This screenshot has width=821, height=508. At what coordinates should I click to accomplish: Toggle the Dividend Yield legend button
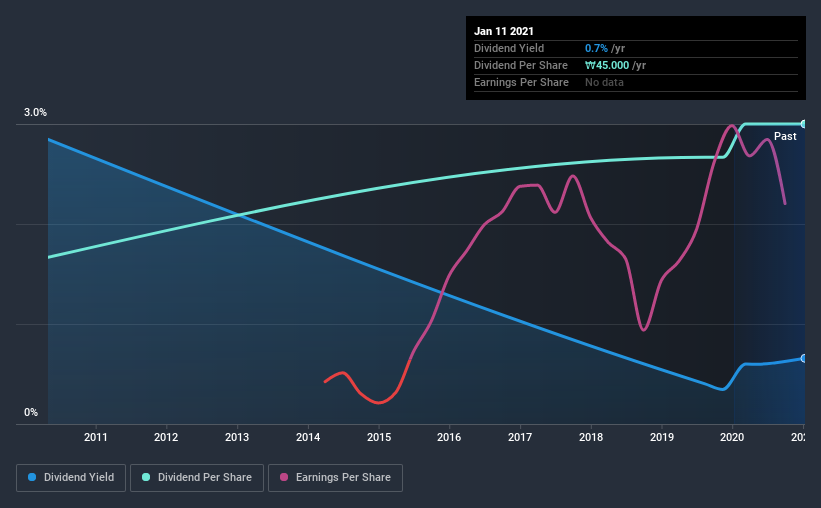72,478
